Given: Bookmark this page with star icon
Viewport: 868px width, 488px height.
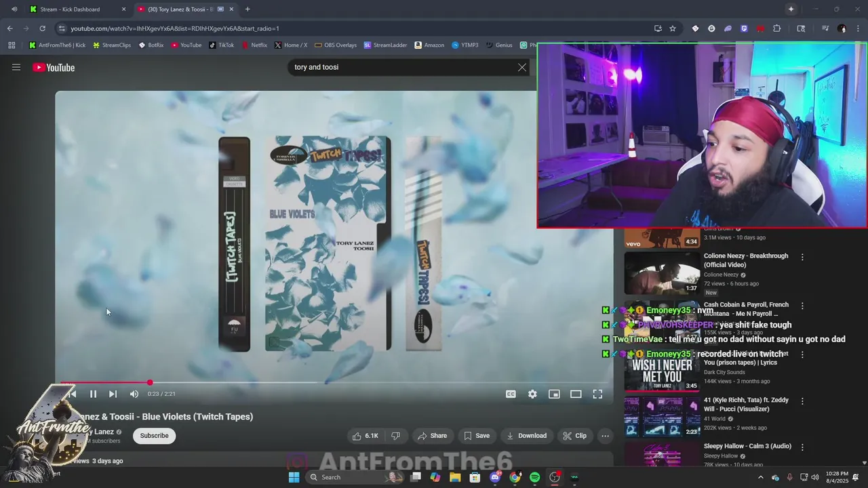Looking at the screenshot, I should pyautogui.click(x=673, y=28).
